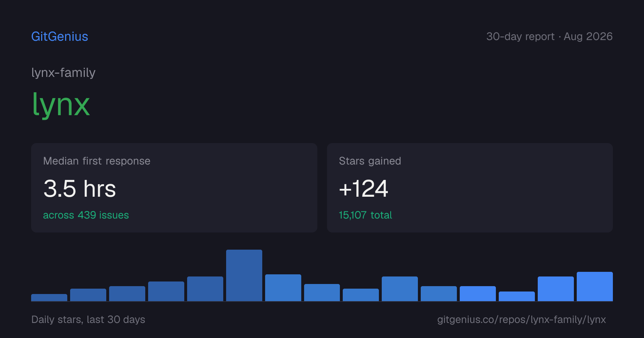Click the rightmost bar of the stars chart

tap(595, 286)
